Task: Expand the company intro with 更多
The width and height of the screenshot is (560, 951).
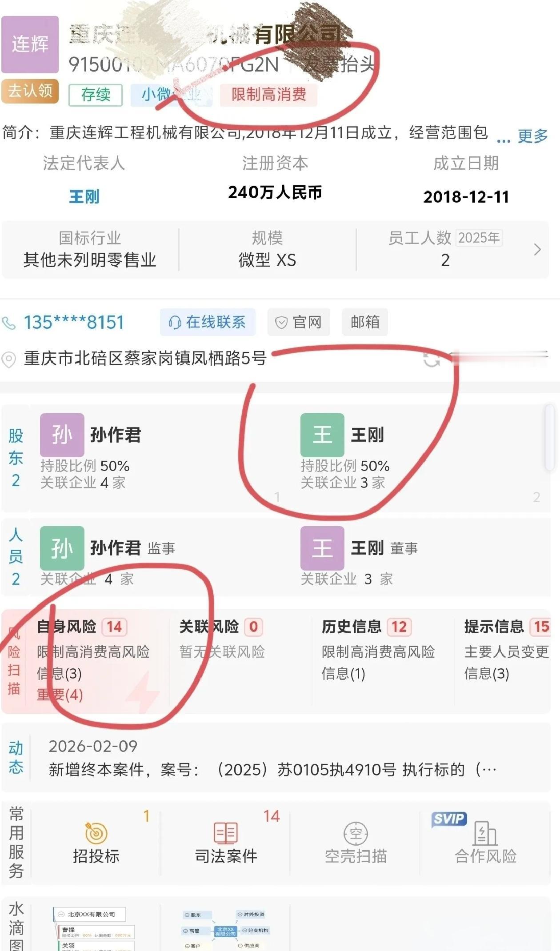Action: 533,136
